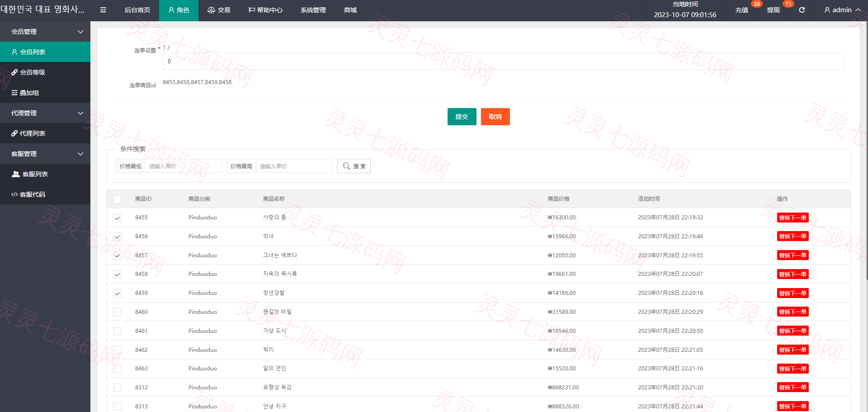Uncheck the checkbox for product 8457
The image size is (868, 412).
point(118,256)
